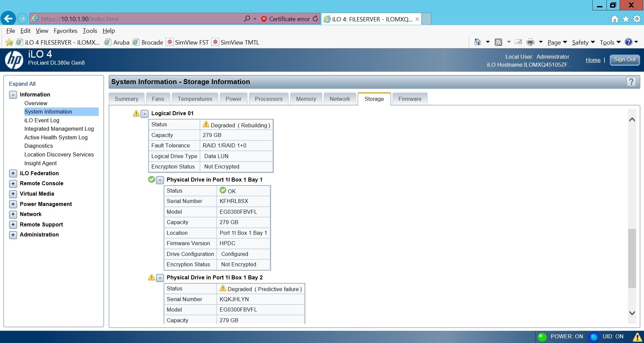The width and height of the screenshot is (644, 343).
Task: Expand the Remote Console section
Action: tap(13, 184)
